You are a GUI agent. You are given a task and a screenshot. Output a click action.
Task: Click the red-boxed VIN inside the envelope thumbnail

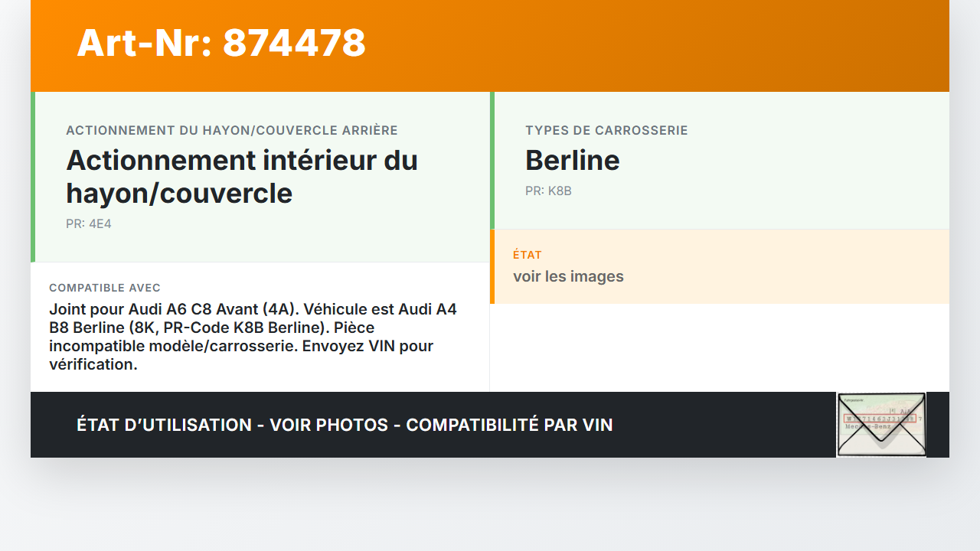pos(879,419)
